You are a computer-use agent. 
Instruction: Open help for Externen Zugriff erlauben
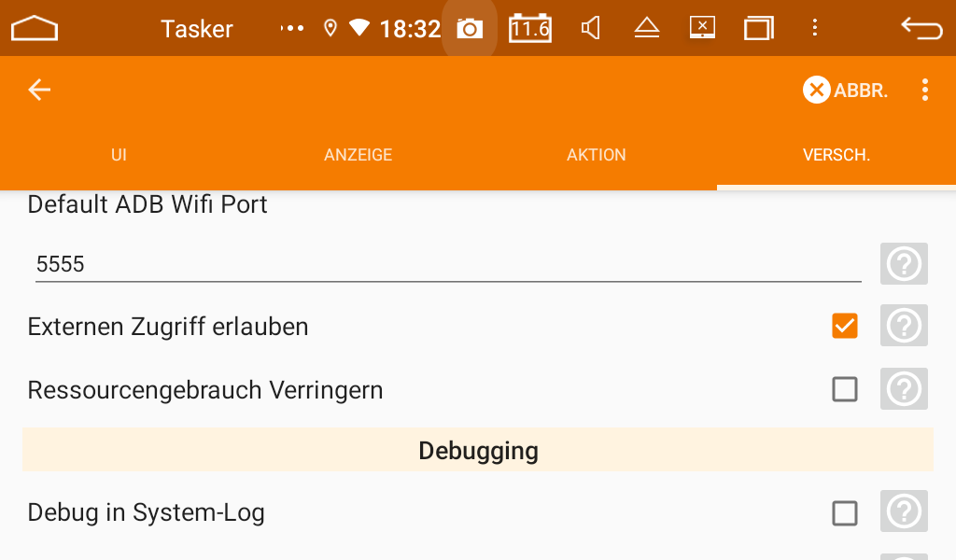coord(904,326)
